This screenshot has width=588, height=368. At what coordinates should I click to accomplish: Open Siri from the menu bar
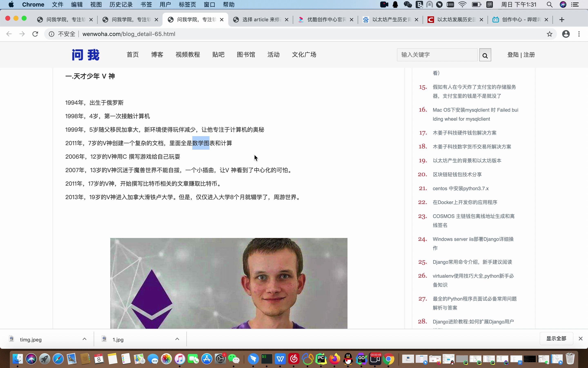pos(563,5)
